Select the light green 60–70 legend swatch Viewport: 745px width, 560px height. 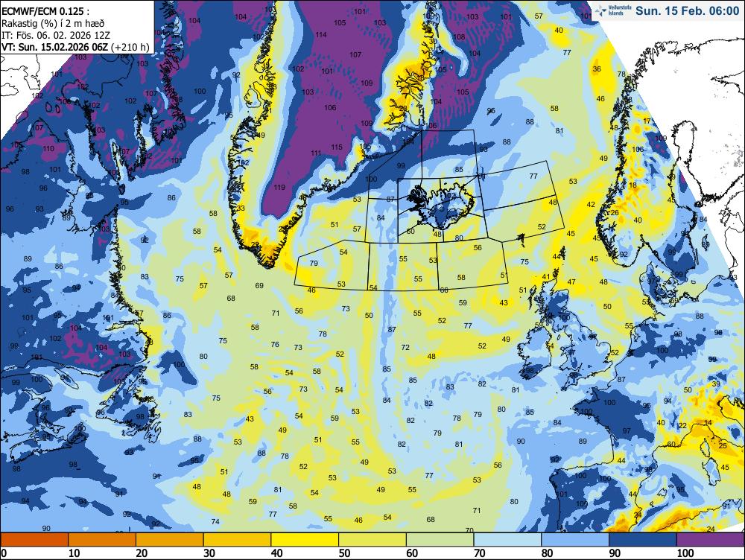tap(440, 540)
